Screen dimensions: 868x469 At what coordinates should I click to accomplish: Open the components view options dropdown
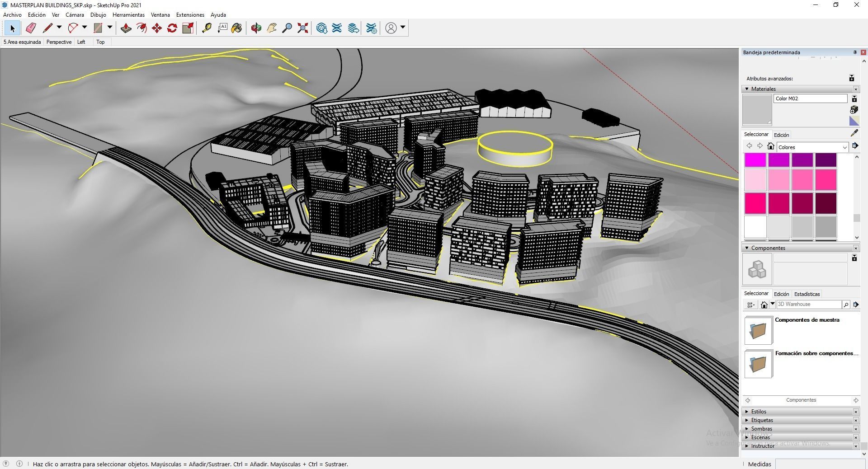tap(751, 305)
